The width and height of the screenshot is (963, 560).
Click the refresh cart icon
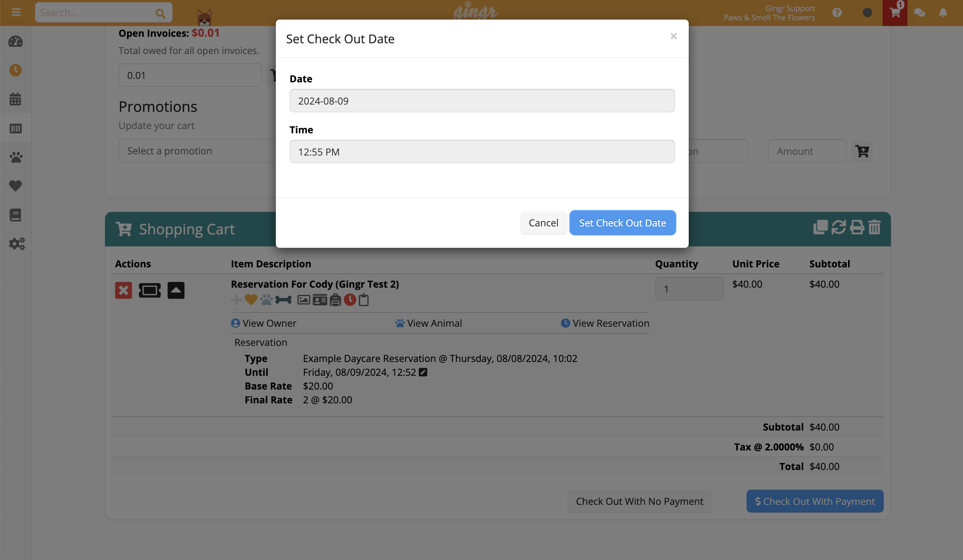coord(839,227)
